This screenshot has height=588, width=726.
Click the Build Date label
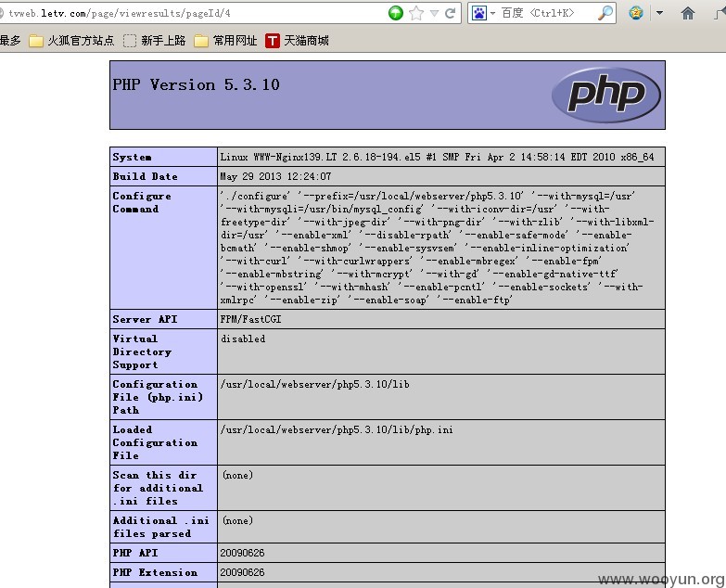145,176
